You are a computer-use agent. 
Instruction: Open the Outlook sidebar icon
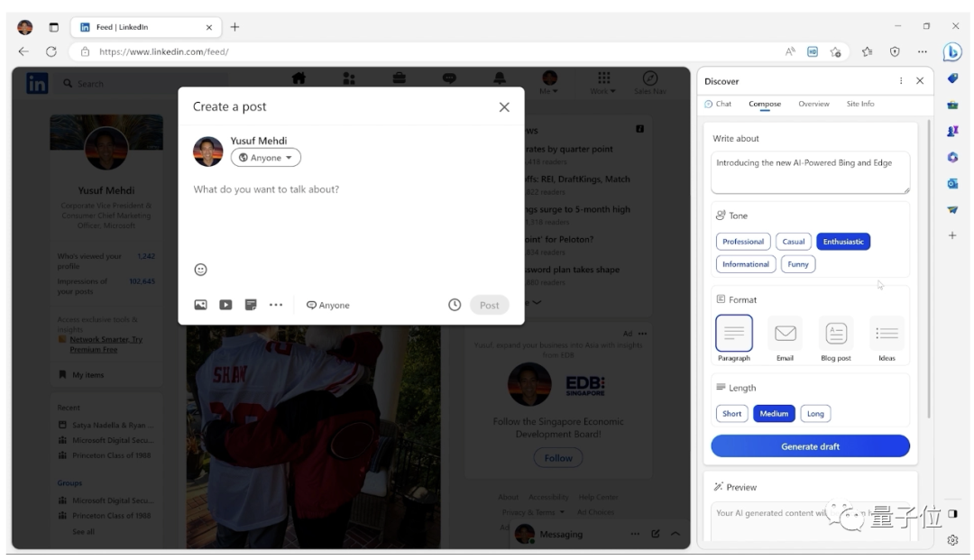pos(952,184)
